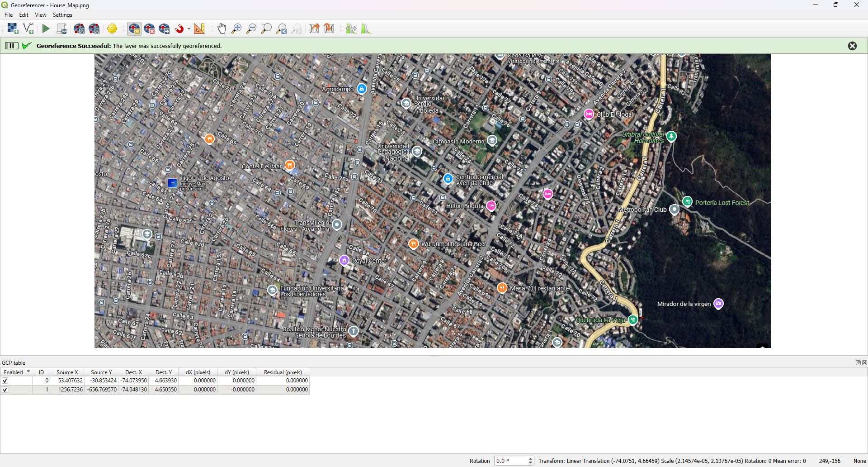Screen dimensions: 868x467
Task: Click the Transform Linear Translation status text
Action: 672,461
